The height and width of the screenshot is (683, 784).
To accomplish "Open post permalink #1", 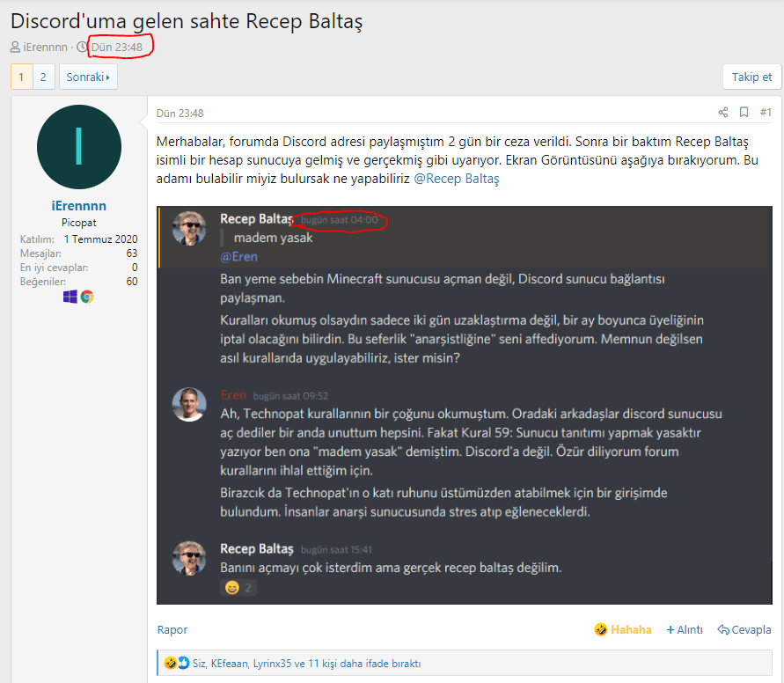I will tap(766, 113).
